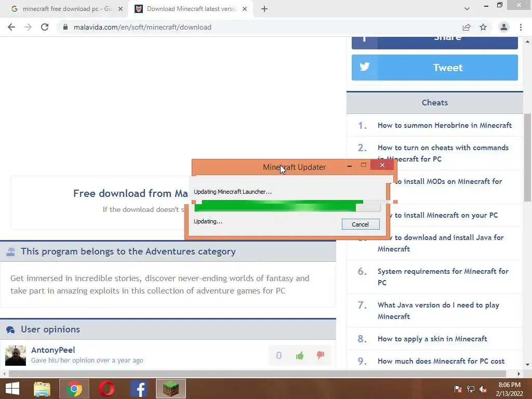Click the address bar URL field
Screen dimensions: 532x399
(258, 27)
